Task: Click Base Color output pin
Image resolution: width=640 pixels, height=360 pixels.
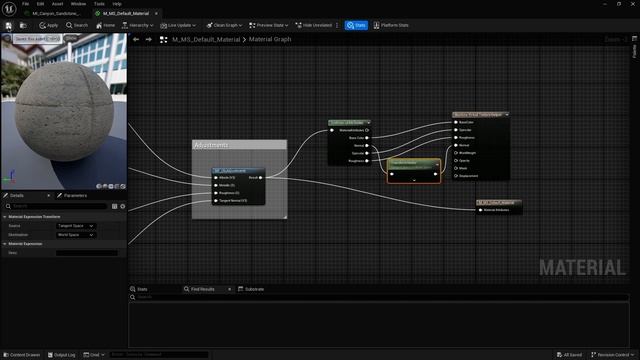Action: 367,138
